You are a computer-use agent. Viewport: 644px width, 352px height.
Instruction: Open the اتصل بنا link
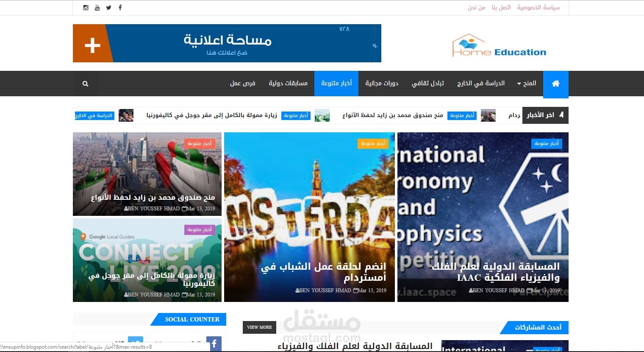pyautogui.click(x=502, y=7)
